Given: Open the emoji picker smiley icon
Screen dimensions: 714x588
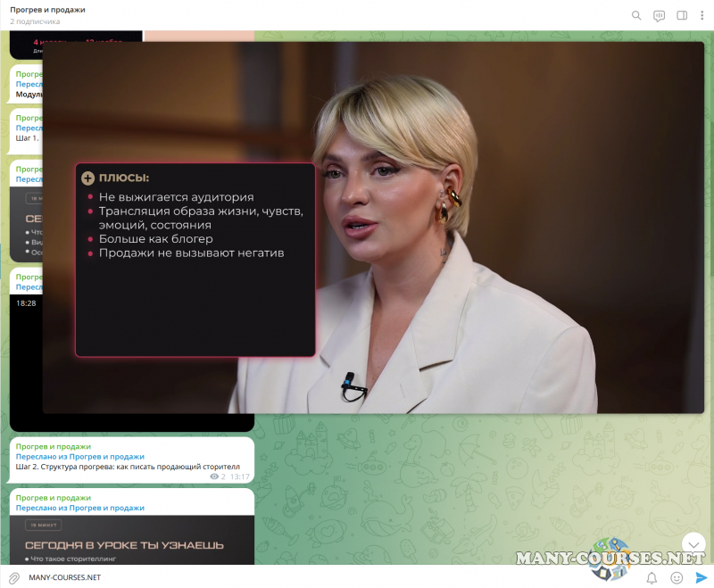Looking at the screenshot, I should (677, 577).
